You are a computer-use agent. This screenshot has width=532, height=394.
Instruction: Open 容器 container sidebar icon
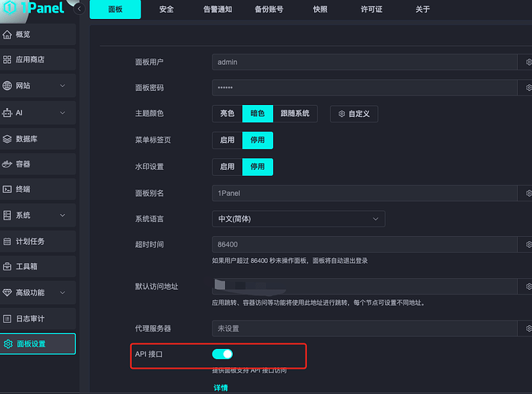tap(8, 164)
